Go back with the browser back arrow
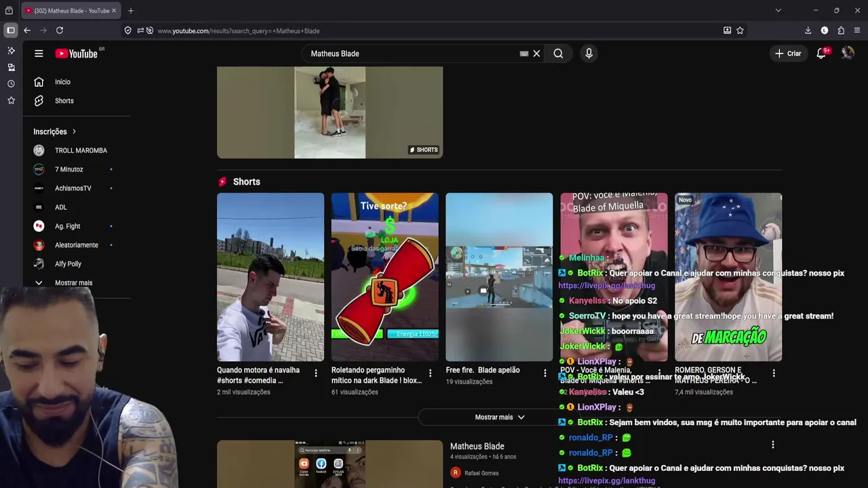The image size is (868, 488). [27, 30]
